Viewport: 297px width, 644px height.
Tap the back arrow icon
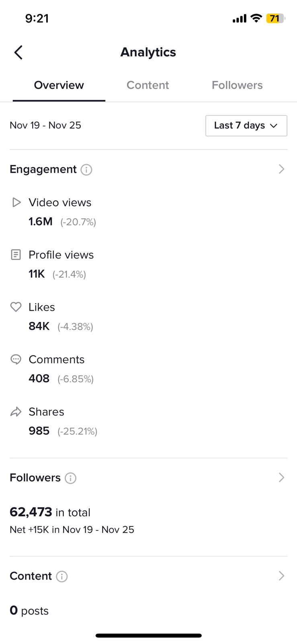click(18, 52)
